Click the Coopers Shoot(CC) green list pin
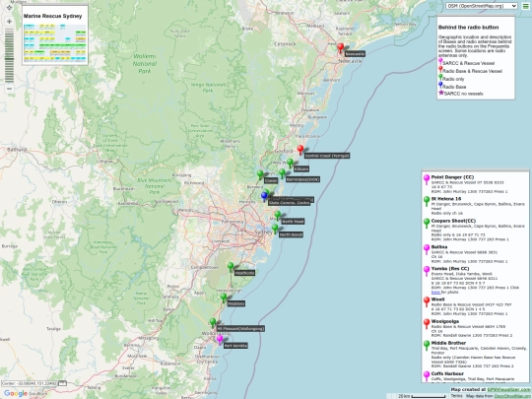Viewport: 532px width, 399px height. click(427, 224)
